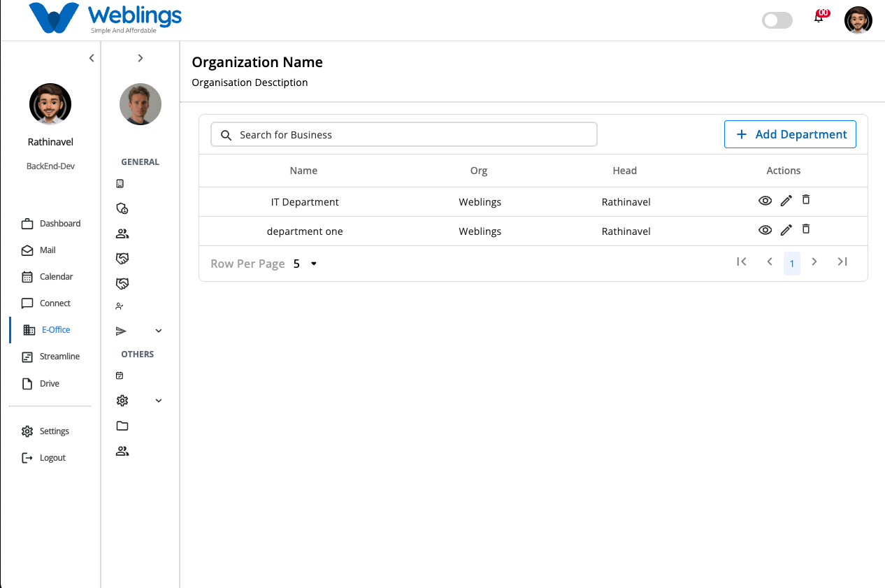The width and height of the screenshot is (885, 588).
Task: Open the shield-with-user icon in the sub-sidebar
Action: point(122,208)
